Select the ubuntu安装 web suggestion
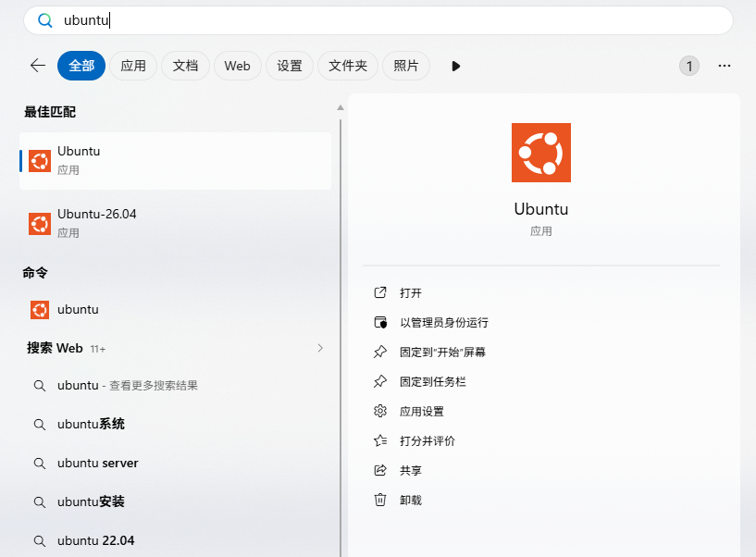 point(176,501)
